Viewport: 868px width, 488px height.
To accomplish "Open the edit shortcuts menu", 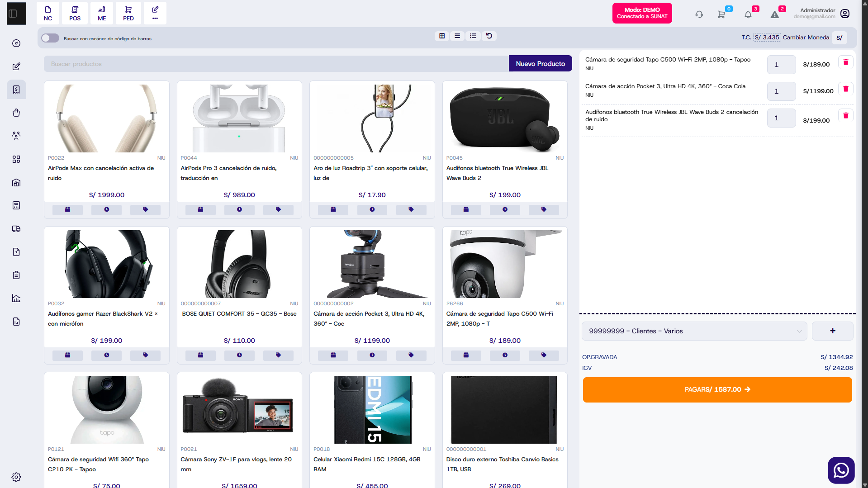I will click(155, 14).
